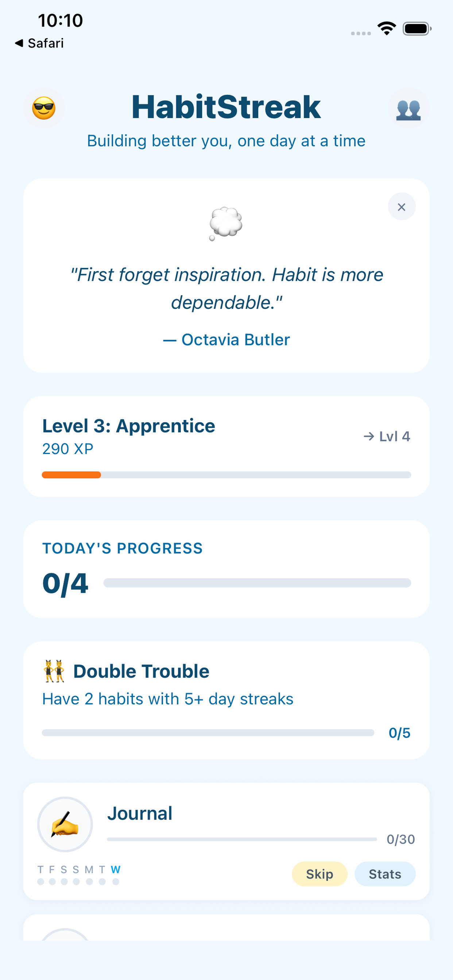Viewport: 453px width, 980px height.
Task: Tap Monday dot in Journal week tracker
Action: coord(89,882)
